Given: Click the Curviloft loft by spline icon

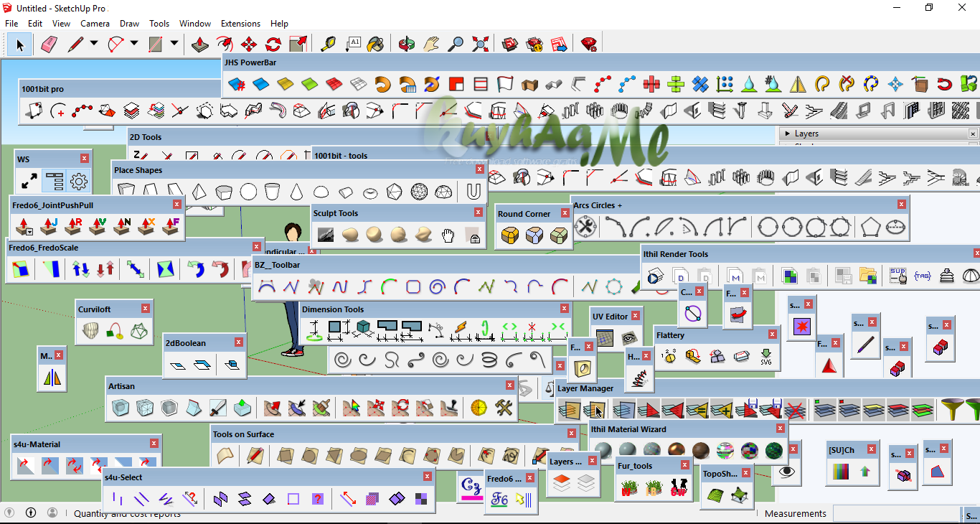Looking at the screenshot, I should click(89, 331).
